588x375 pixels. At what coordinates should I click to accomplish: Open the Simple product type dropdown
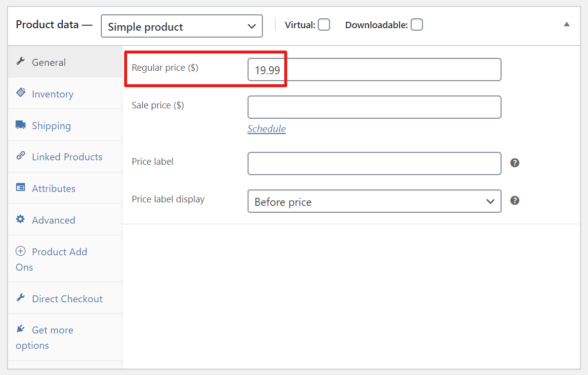(182, 26)
